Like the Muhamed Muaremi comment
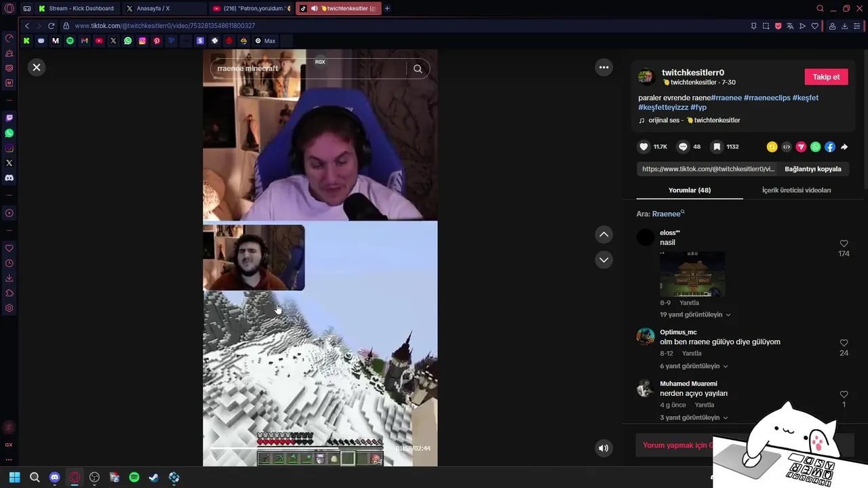This screenshot has width=868, height=488. [844, 394]
